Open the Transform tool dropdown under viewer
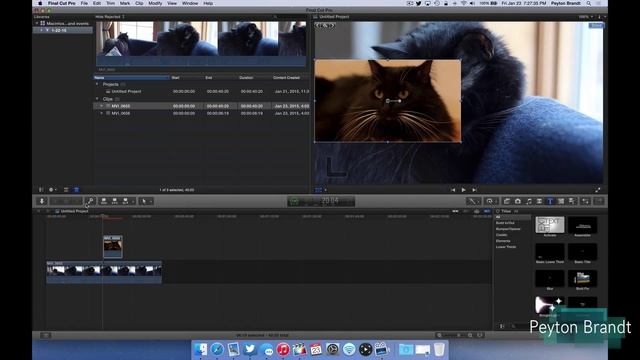The width and height of the screenshot is (640, 360). (x=320, y=190)
